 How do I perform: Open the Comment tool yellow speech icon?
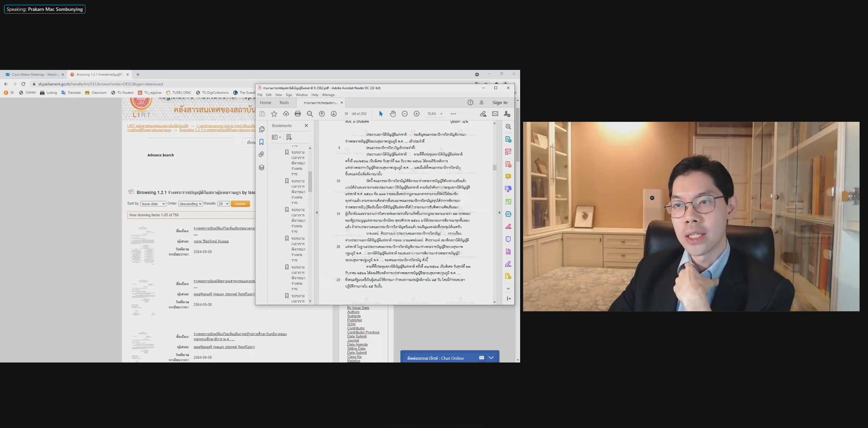[x=508, y=176]
